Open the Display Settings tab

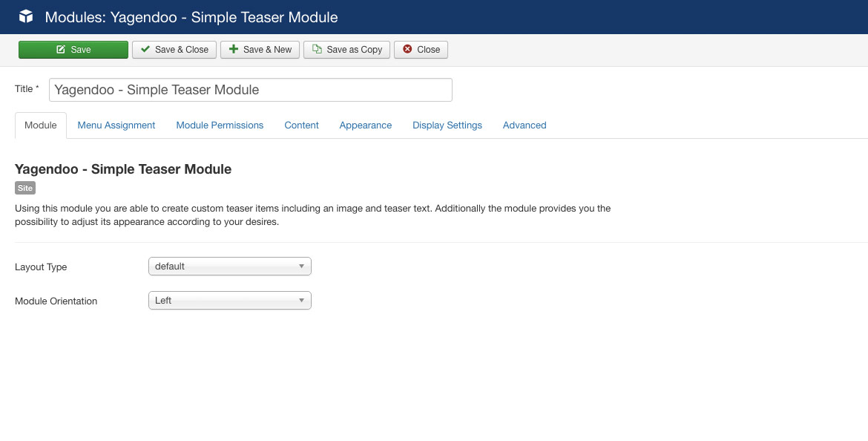(447, 125)
